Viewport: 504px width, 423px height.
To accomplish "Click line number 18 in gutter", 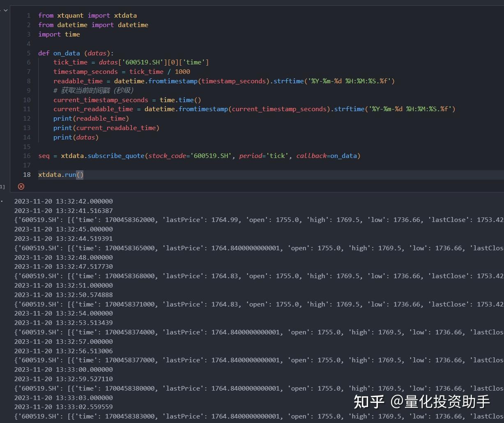I will [x=27, y=175].
